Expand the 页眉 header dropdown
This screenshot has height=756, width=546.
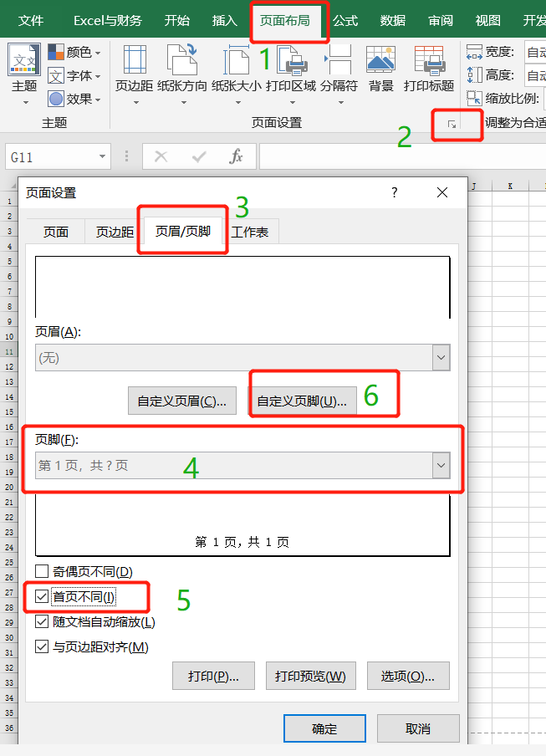pos(441,358)
